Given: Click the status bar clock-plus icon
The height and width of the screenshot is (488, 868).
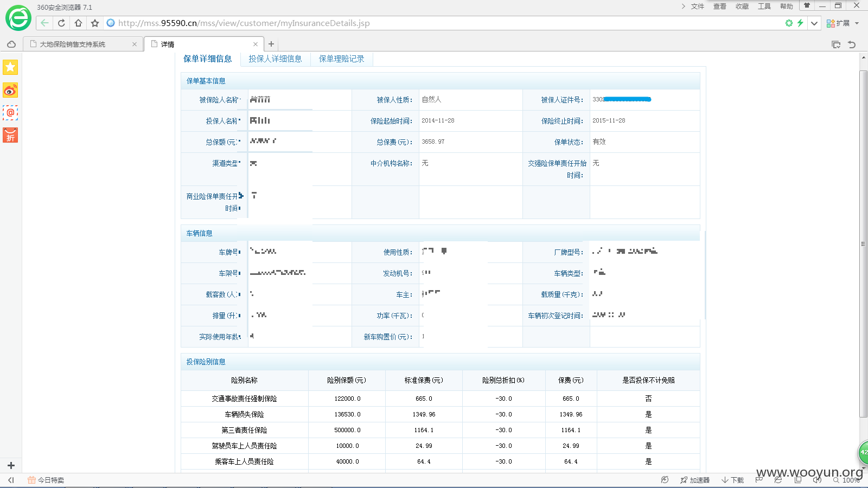Looking at the screenshot, I should click(x=665, y=480).
